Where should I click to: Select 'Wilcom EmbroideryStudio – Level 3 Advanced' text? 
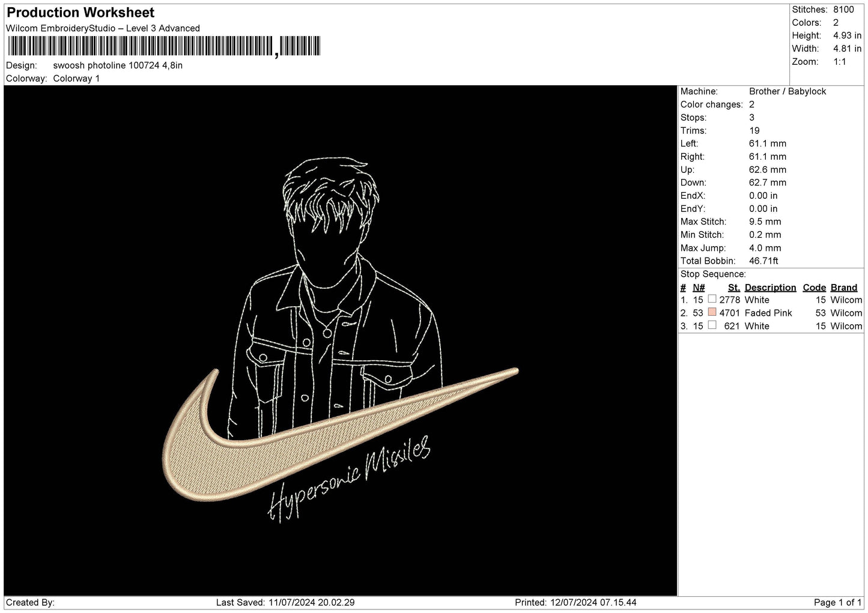pos(103,28)
